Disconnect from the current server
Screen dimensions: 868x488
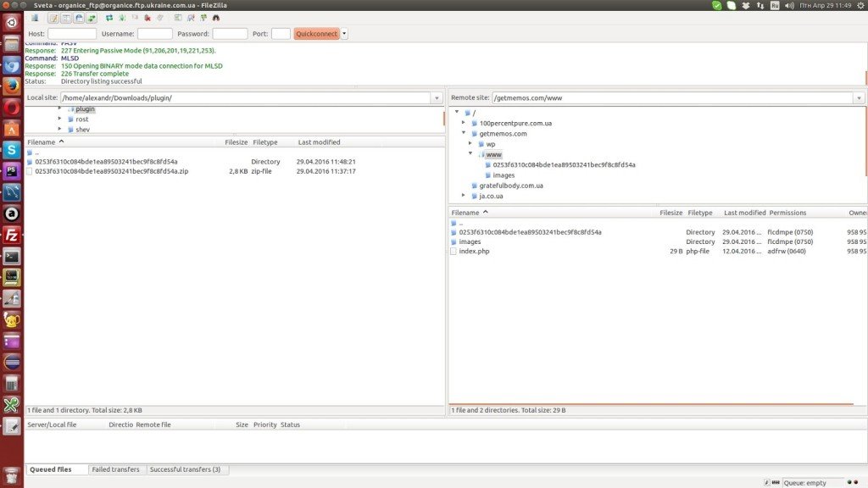tap(147, 18)
